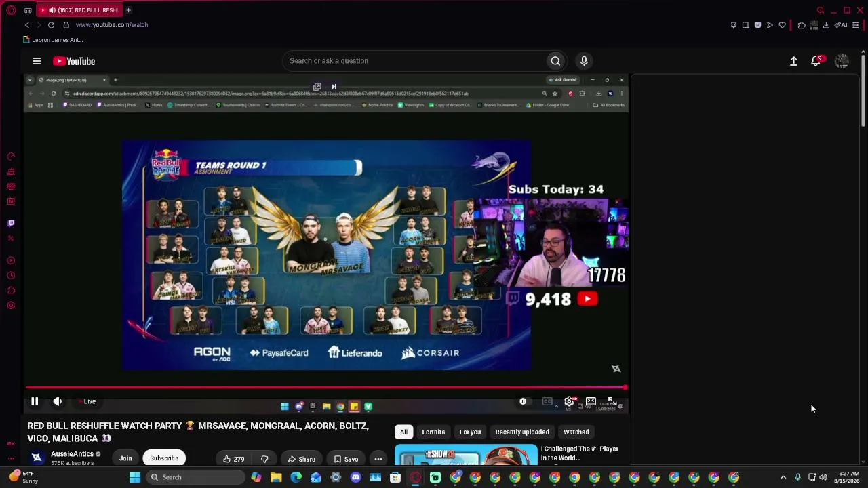Open the YouTube guide hamburger menu
Screen dimensions: 868x488
[x=37, y=61]
